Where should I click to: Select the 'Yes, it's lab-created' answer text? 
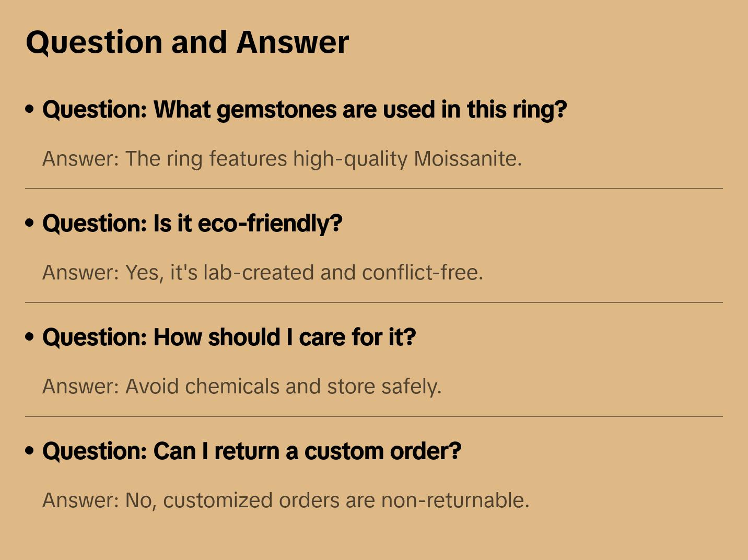[263, 273]
